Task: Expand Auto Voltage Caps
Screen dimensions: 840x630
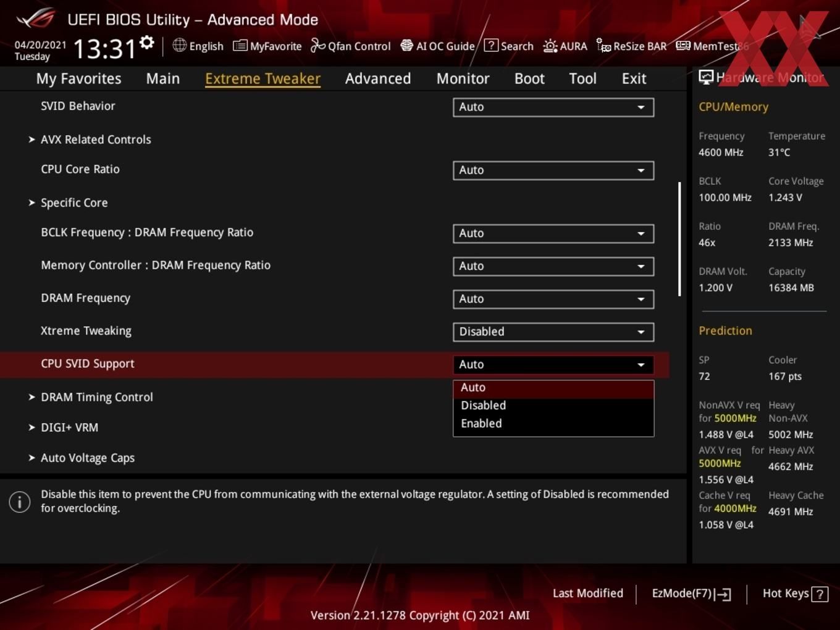Action: (88, 458)
